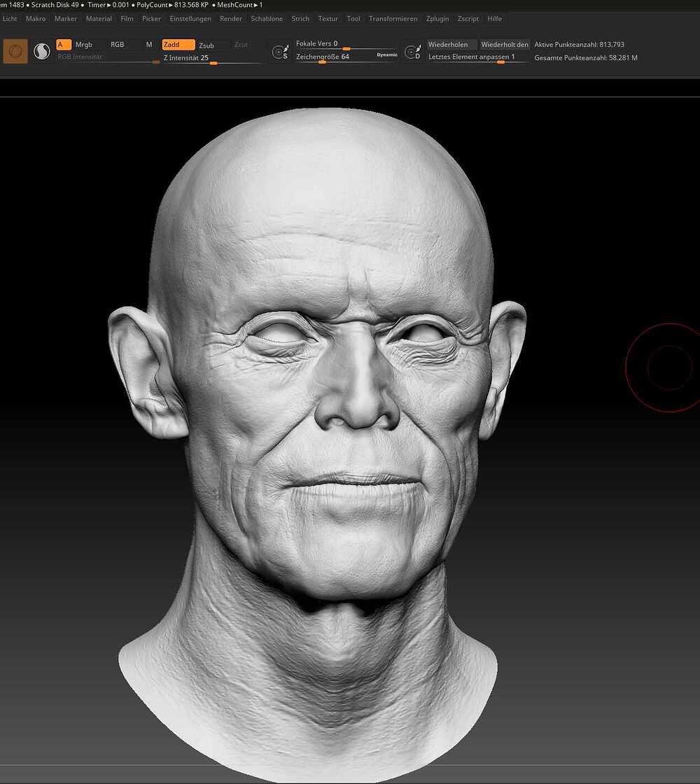This screenshot has height=784, width=700.
Task: Click the Wiederholen button
Action: tap(452, 45)
